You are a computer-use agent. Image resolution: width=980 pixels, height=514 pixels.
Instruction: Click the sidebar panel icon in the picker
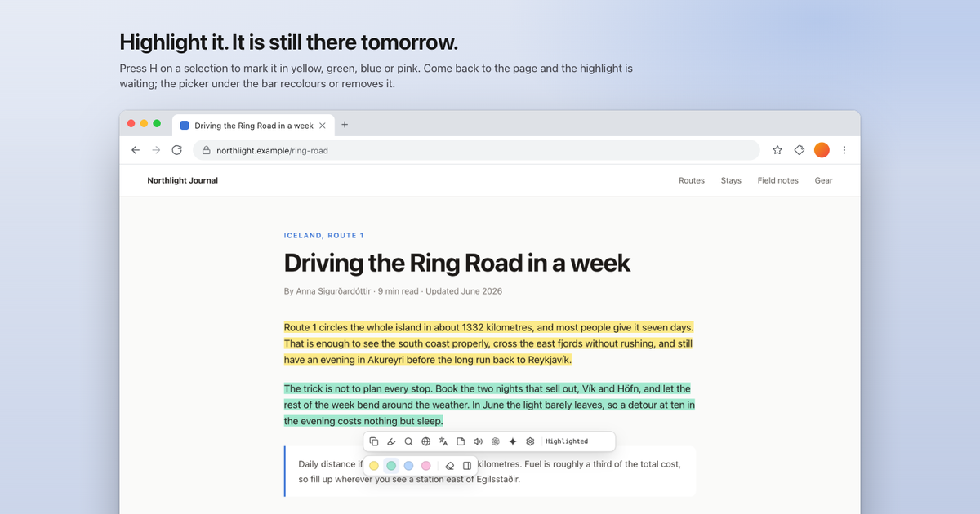(x=467, y=465)
